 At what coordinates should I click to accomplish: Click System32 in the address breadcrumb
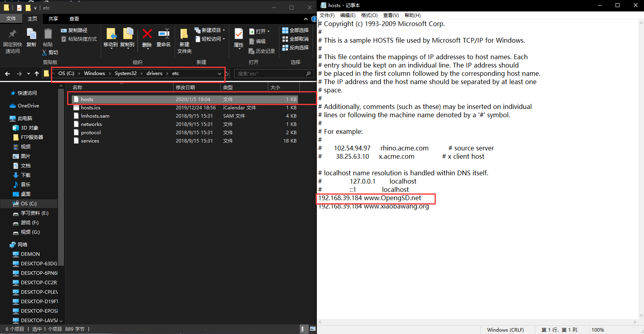[126, 73]
